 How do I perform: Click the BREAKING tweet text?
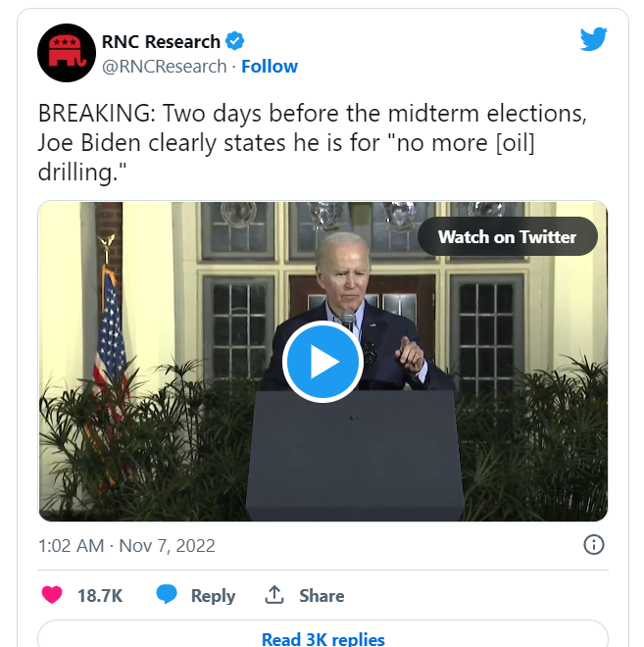tap(313, 142)
